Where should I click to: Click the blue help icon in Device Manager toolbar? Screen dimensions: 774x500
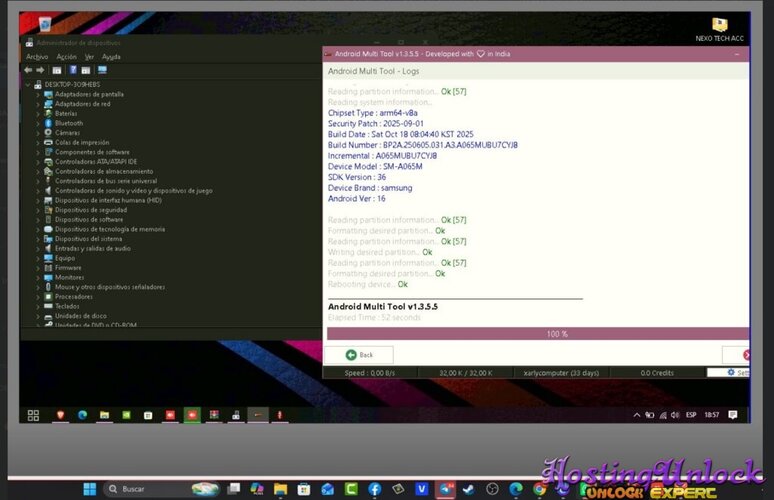click(73, 70)
